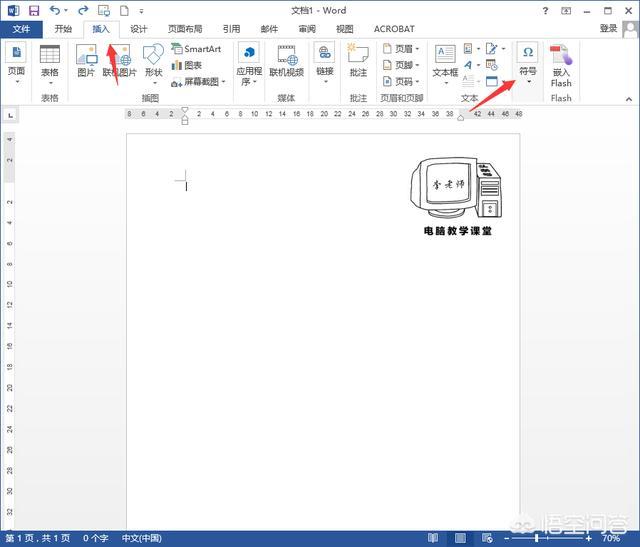Switch to the 页面布局 tab
This screenshot has height=547, width=640.
point(184,29)
